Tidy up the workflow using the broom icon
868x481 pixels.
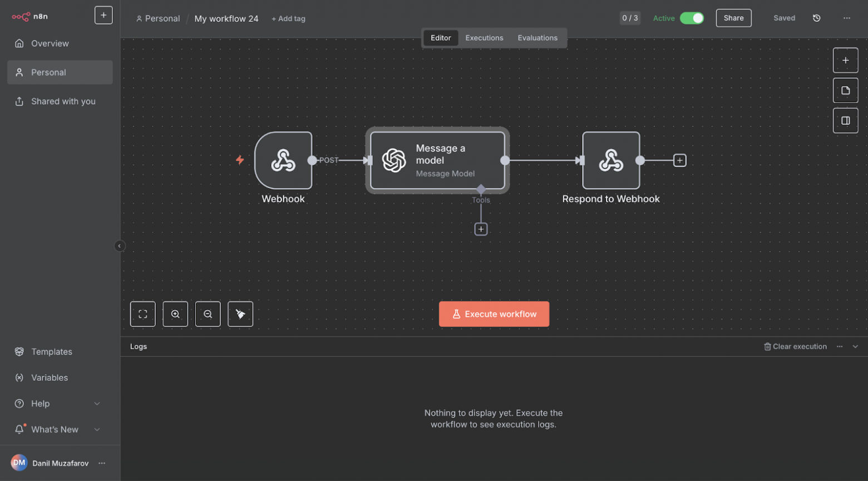(240, 313)
